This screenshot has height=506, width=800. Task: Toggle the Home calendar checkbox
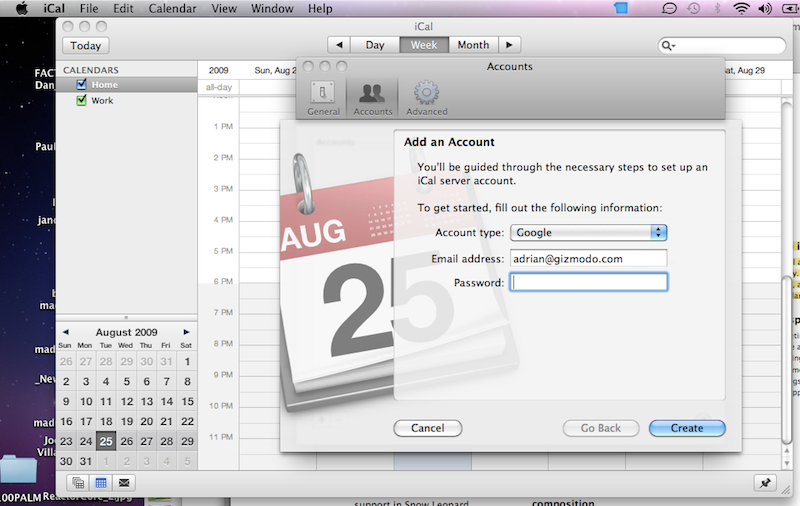coord(81,84)
